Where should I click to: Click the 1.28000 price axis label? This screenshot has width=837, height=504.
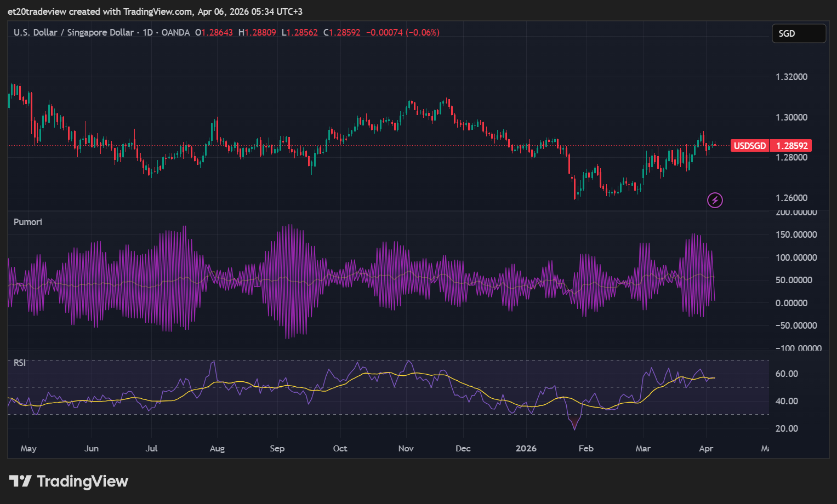(x=792, y=157)
